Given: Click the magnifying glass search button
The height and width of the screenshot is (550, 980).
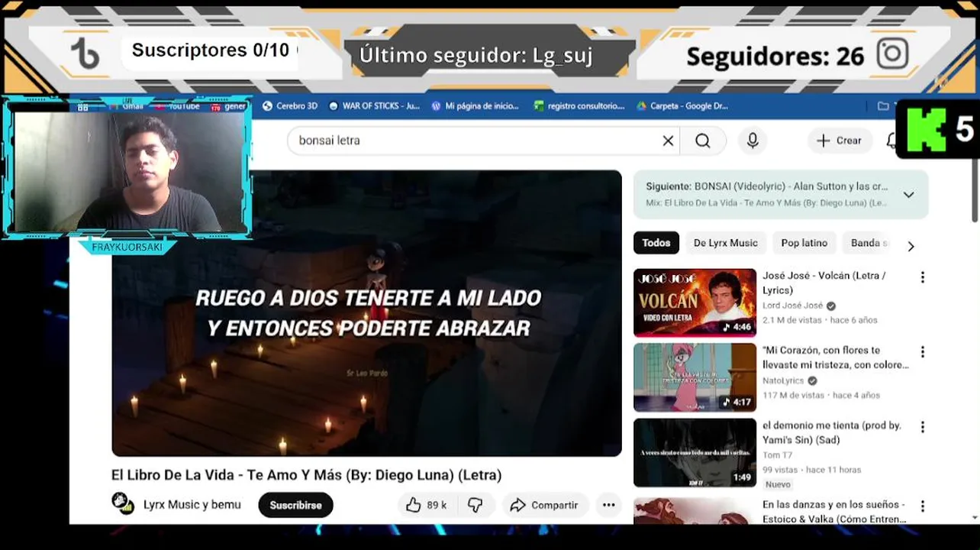Looking at the screenshot, I should point(703,141).
